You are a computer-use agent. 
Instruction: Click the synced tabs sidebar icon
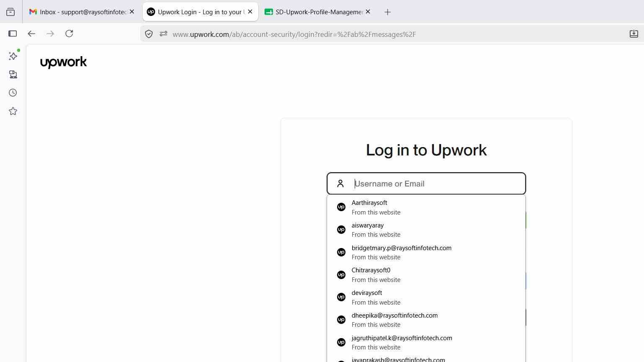click(13, 75)
